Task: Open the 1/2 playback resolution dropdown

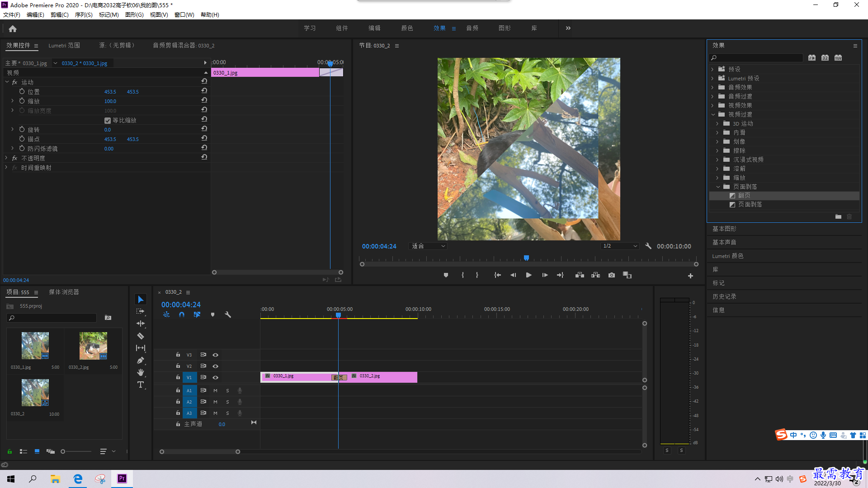Action: (x=620, y=246)
